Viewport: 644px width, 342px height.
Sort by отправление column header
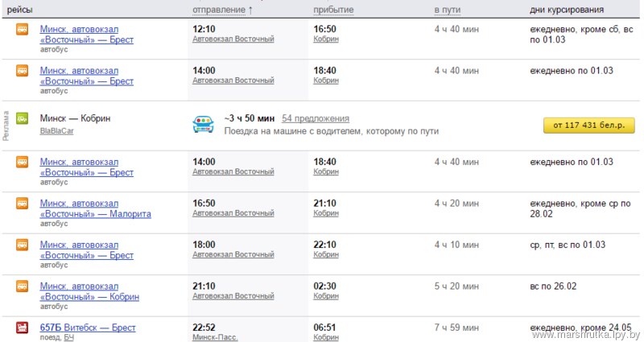click(219, 10)
